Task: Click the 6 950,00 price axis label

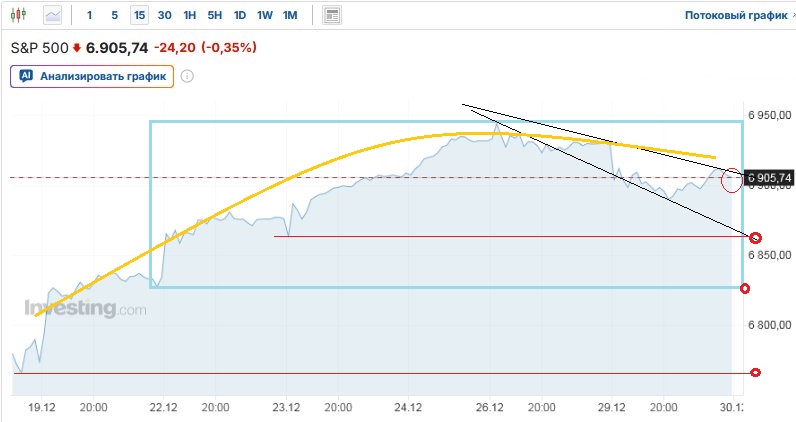Action: [769, 116]
